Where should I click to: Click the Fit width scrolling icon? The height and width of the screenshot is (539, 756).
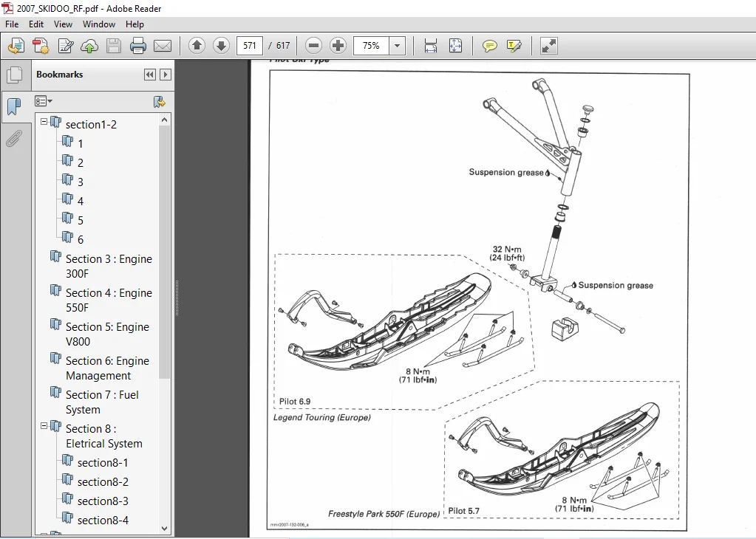431,46
